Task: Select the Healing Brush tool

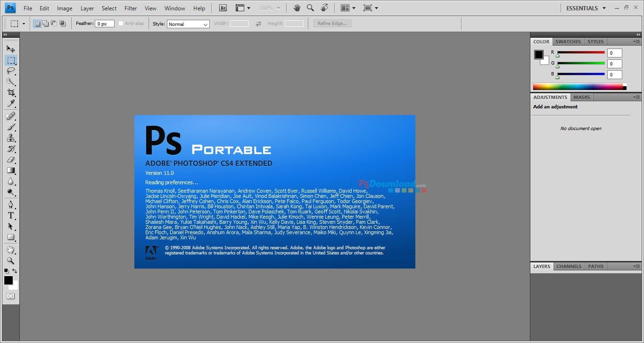Action: click(x=10, y=116)
